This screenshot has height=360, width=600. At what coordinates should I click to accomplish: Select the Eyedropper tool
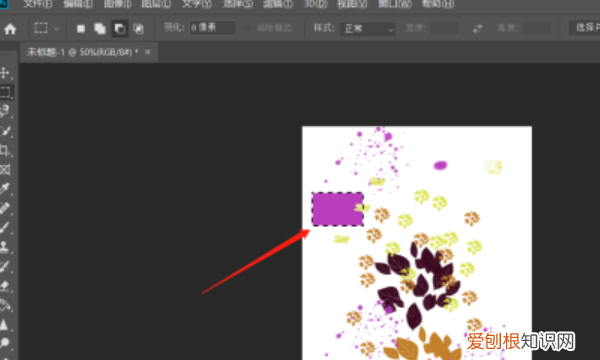(x=5, y=189)
